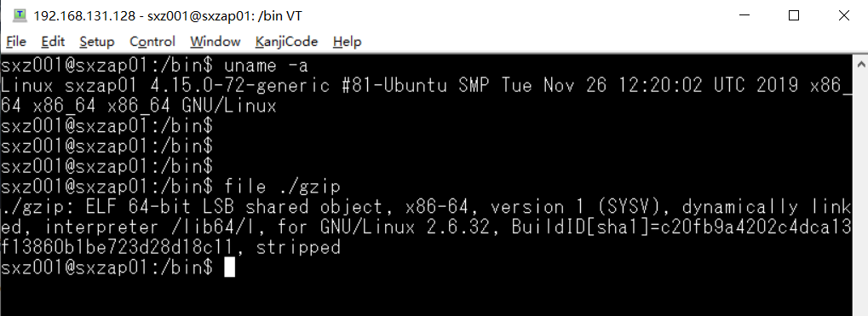Open the KanjiCode menu
Viewport: 868px width, 316px height.
point(287,42)
